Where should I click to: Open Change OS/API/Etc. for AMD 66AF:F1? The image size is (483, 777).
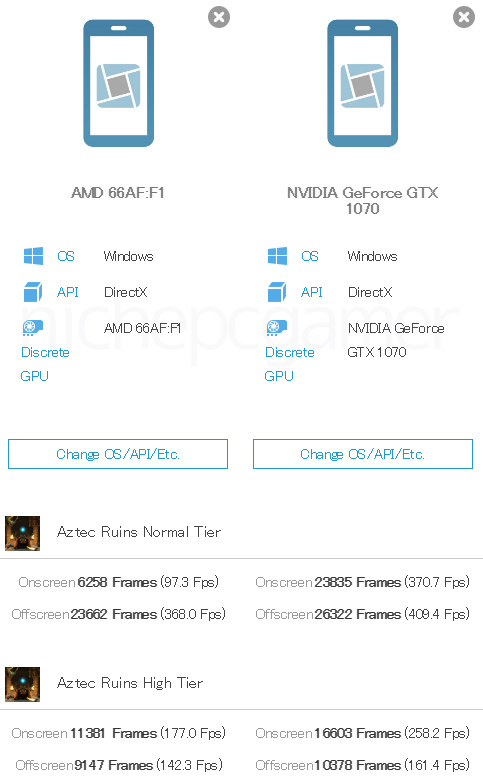118,454
